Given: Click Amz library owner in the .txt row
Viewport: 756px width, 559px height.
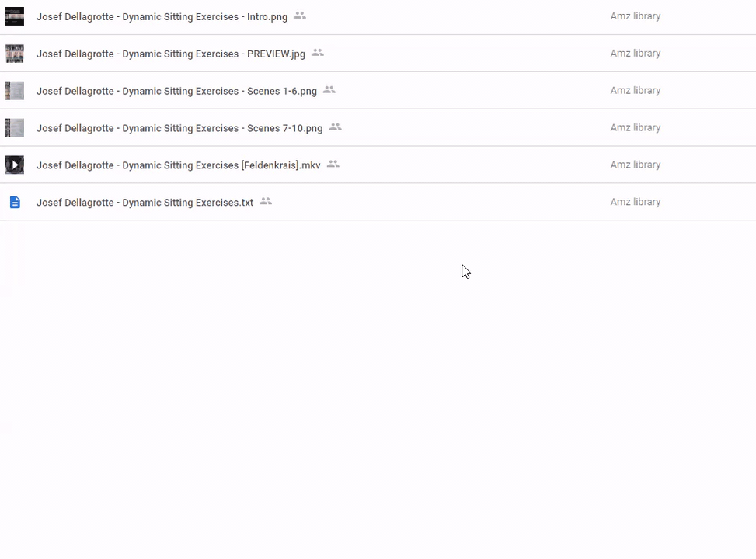Looking at the screenshot, I should point(635,202).
